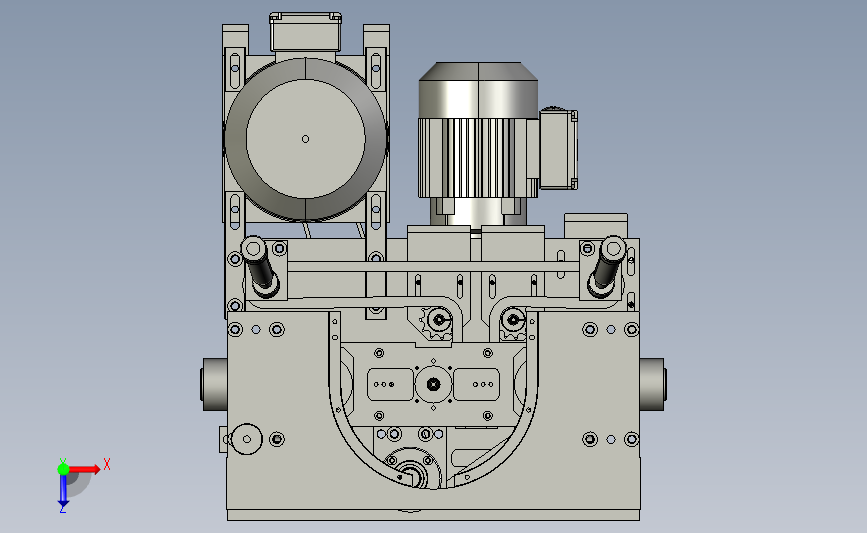The height and width of the screenshot is (533, 867).
Task: Click the blue Z axis arrow of triad
Action: 63,490
